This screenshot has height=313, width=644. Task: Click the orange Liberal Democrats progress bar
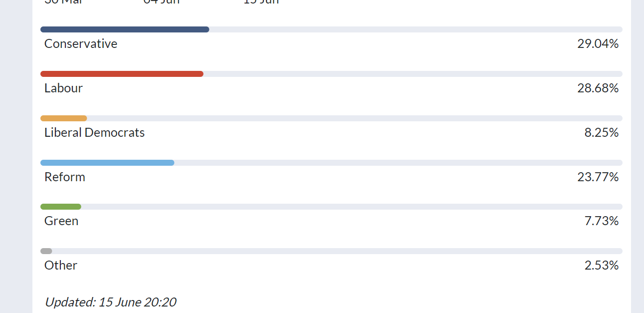pos(64,118)
